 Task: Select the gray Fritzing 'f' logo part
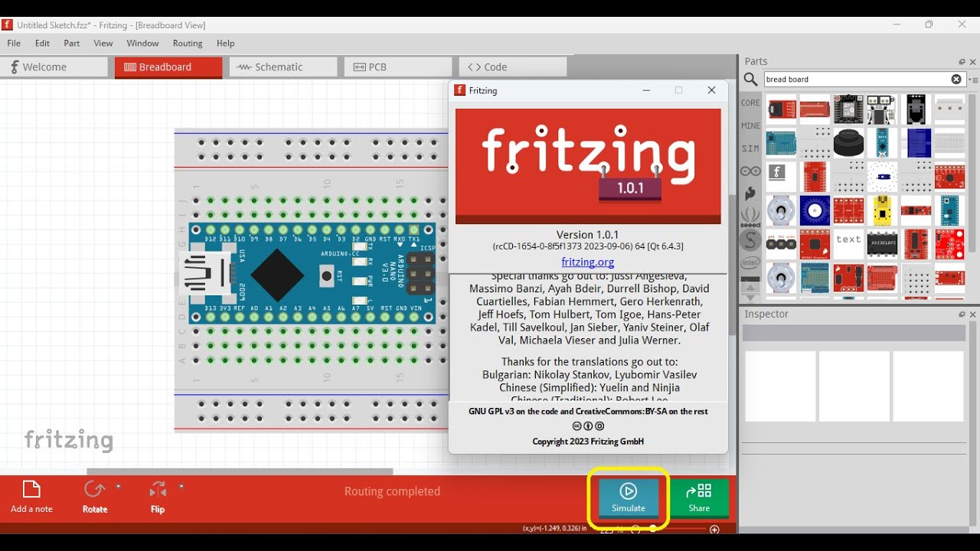click(x=781, y=177)
